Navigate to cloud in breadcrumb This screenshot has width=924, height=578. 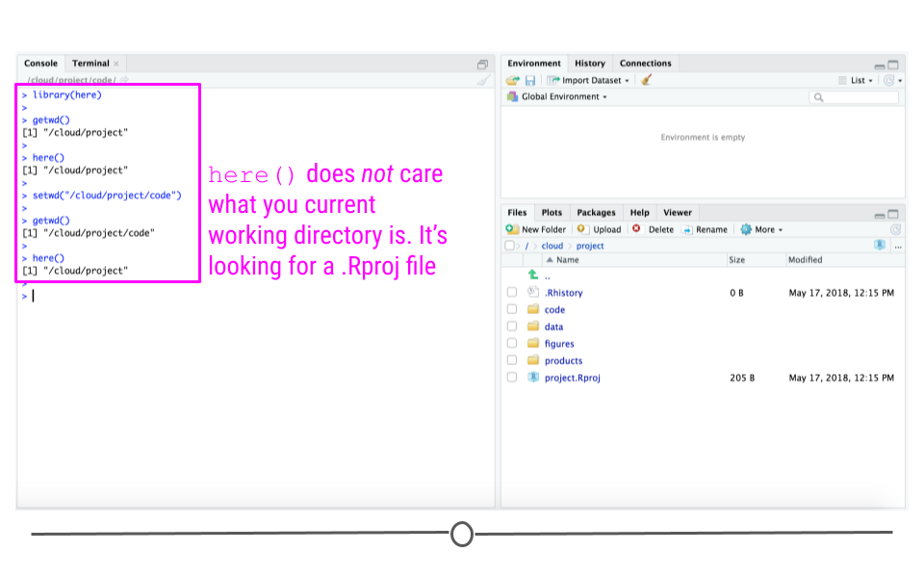tap(552, 246)
